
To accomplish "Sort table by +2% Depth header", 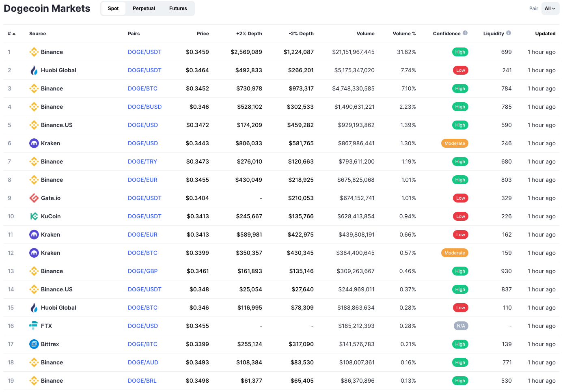I will tap(249, 34).
